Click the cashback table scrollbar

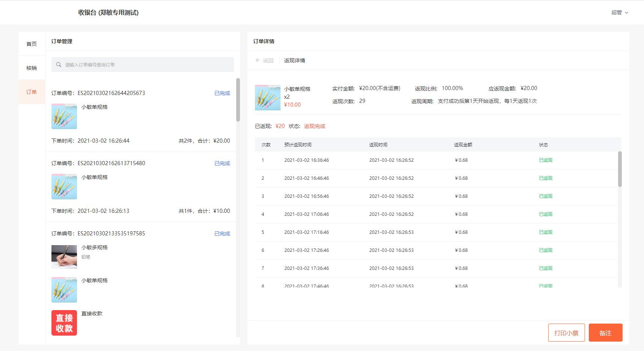[620, 169]
